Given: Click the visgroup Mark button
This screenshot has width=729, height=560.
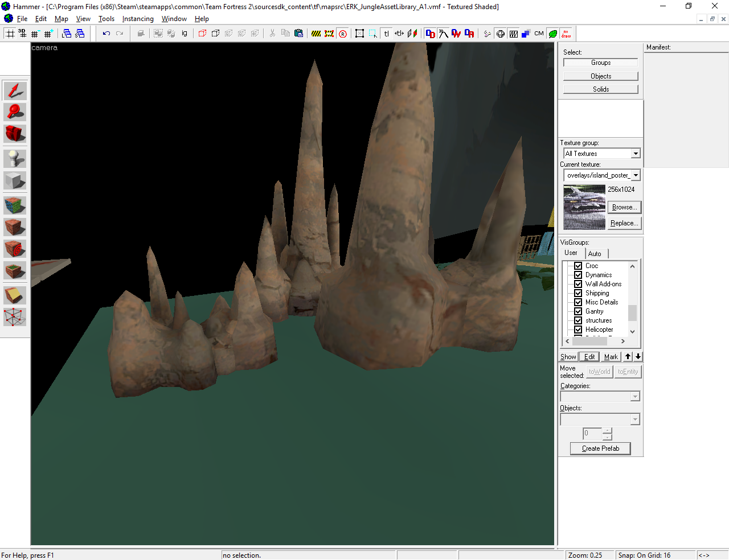Looking at the screenshot, I should (611, 357).
